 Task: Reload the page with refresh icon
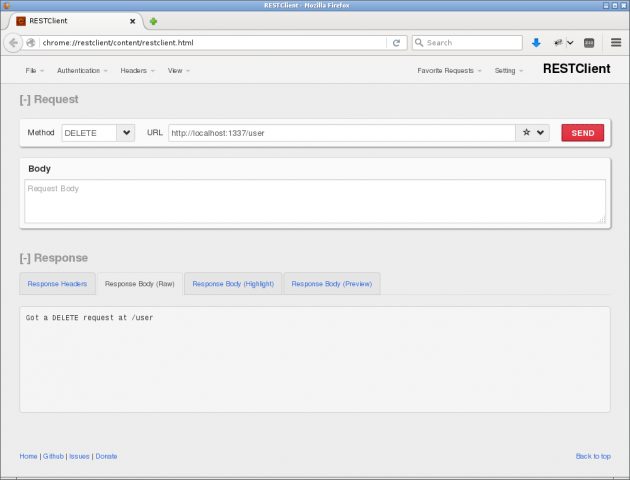pyautogui.click(x=396, y=43)
